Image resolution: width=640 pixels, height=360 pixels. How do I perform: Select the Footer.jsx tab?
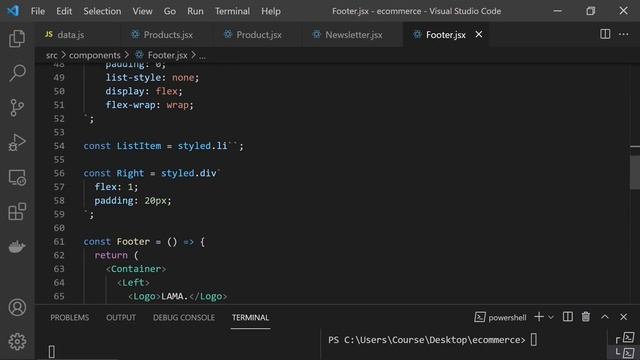pos(445,35)
